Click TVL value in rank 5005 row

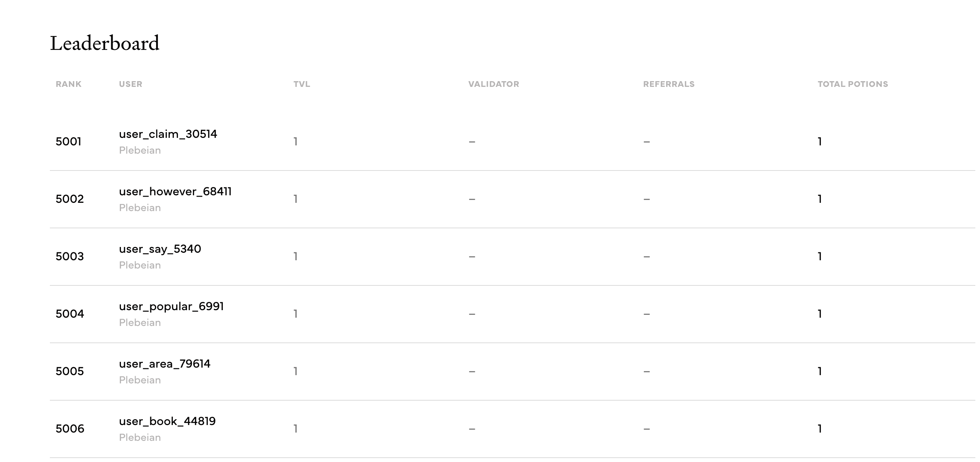coord(296,372)
